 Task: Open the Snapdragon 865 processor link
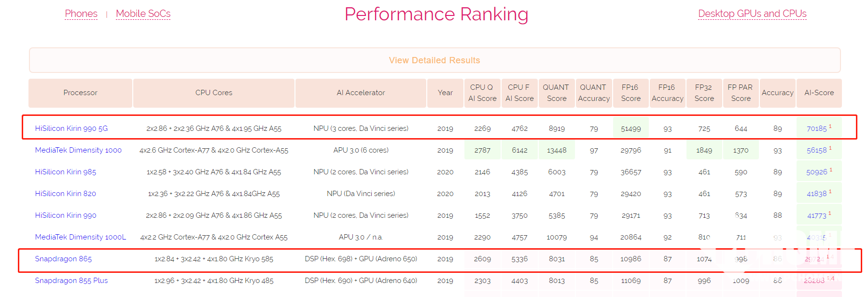[63, 259]
